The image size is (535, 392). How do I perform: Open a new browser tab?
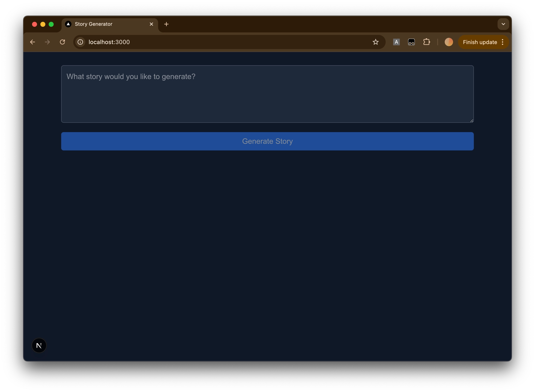pos(166,24)
